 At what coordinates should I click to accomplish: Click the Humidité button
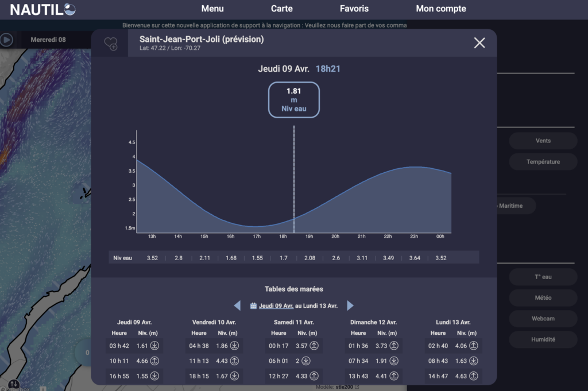click(543, 339)
